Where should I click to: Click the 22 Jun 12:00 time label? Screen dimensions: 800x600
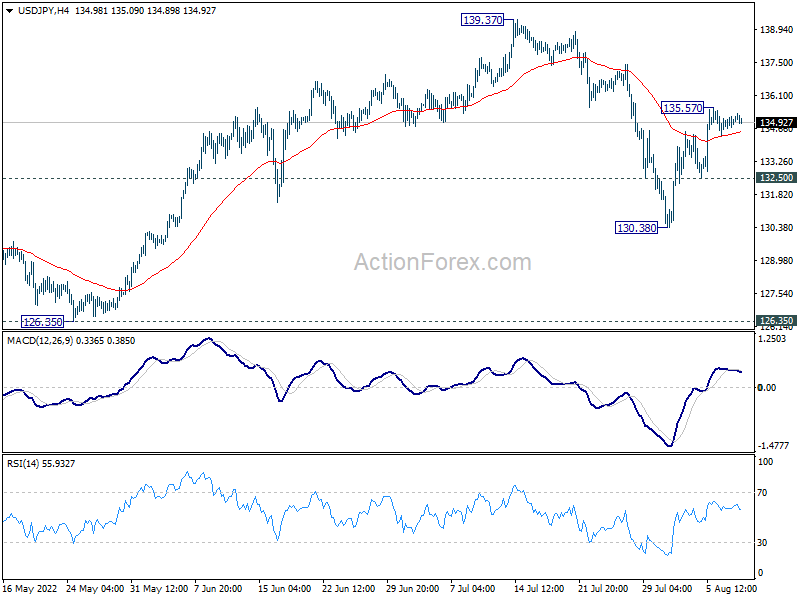pyautogui.click(x=349, y=588)
